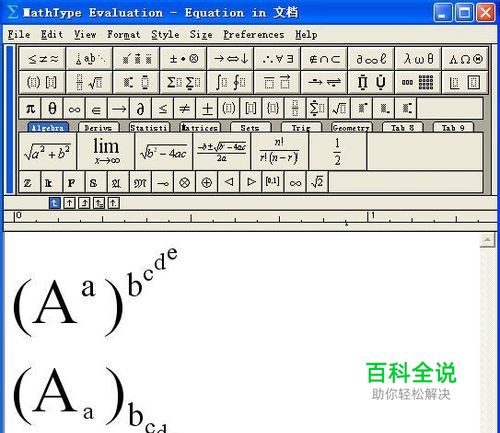Insert the not-equal sign from small bar
The height and width of the screenshot is (433, 500).
tap(185, 108)
